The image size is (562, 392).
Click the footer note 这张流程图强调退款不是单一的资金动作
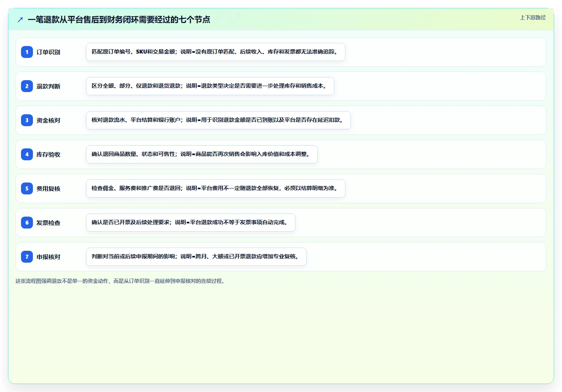[121, 281]
